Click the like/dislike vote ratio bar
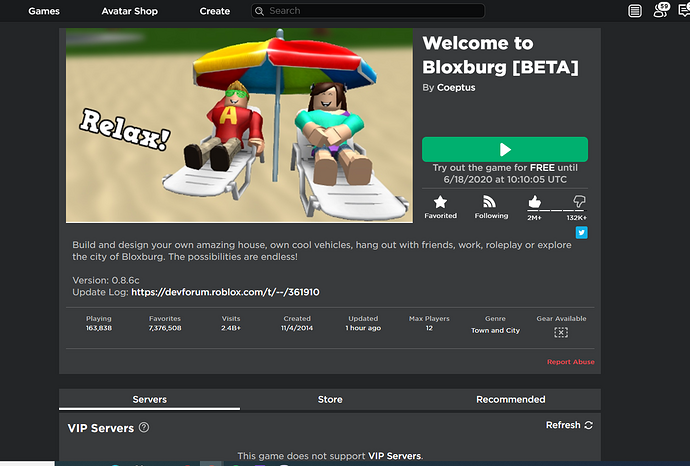Screen dimensions: 690x466 click(x=557, y=211)
